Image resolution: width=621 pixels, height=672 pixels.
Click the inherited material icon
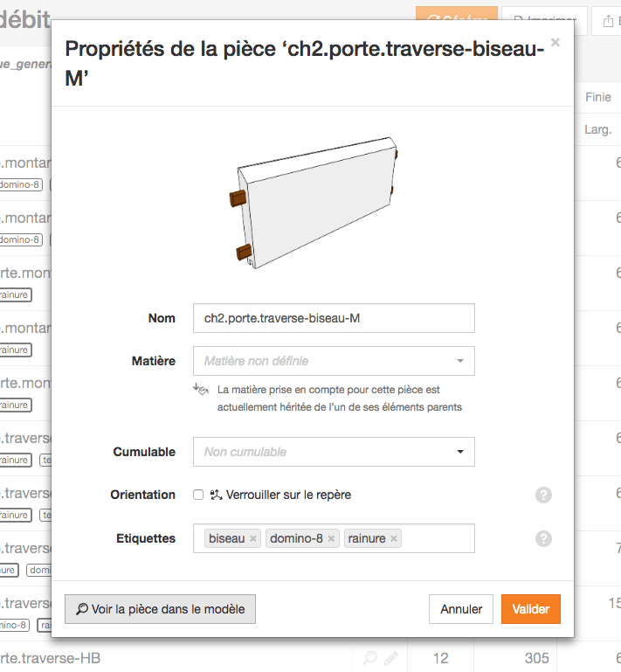coord(200,389)
